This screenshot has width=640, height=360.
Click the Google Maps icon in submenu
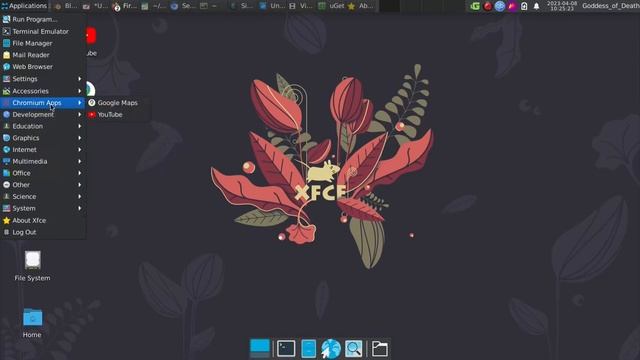92,103
